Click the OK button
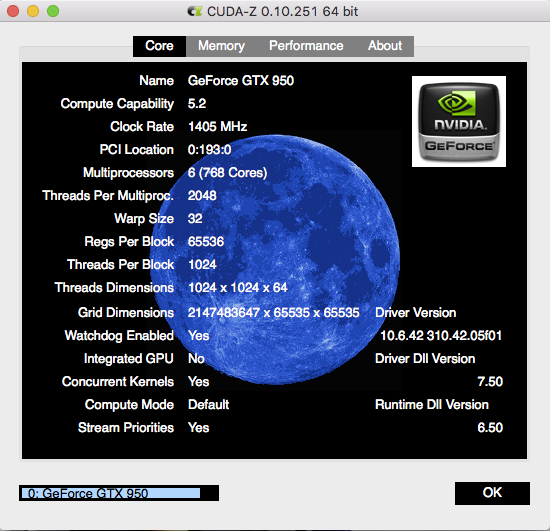550x531 pixels. coord(492,493)
